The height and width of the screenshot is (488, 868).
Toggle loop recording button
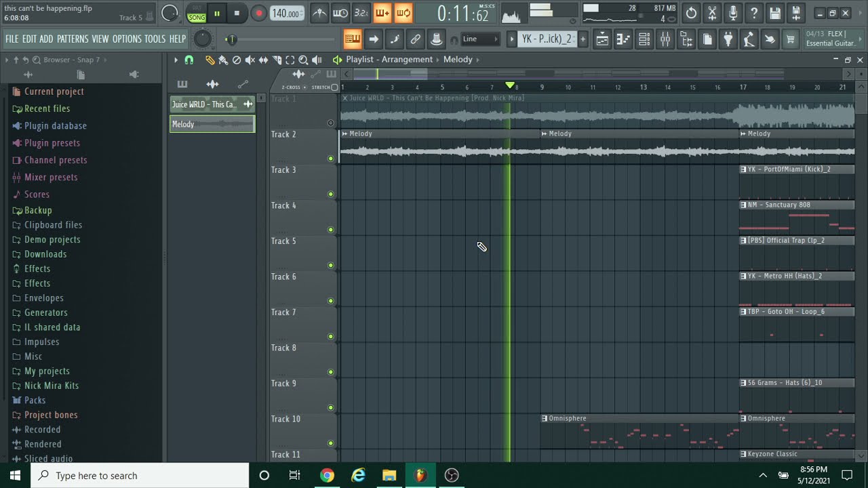pyautogui.click(x=403, y=13)
